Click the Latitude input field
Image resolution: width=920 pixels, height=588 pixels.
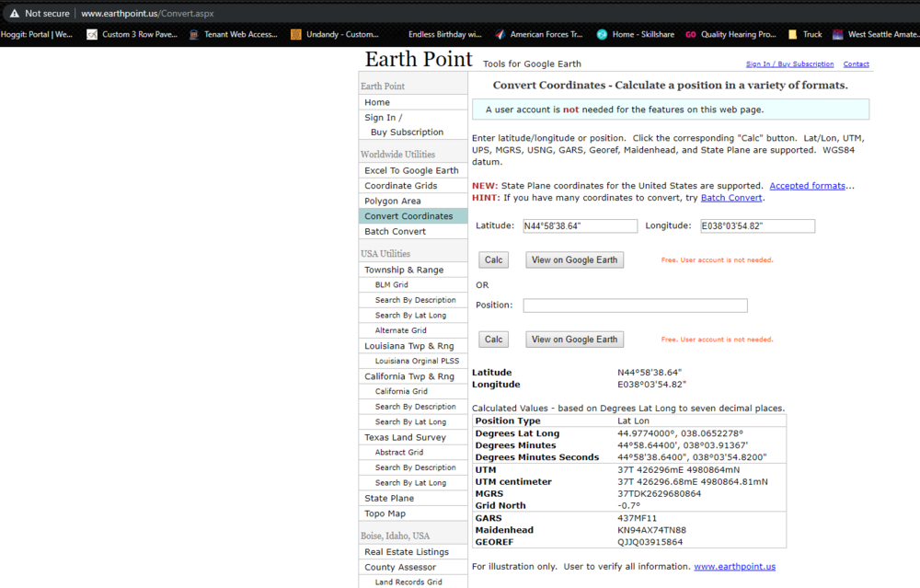581,226
